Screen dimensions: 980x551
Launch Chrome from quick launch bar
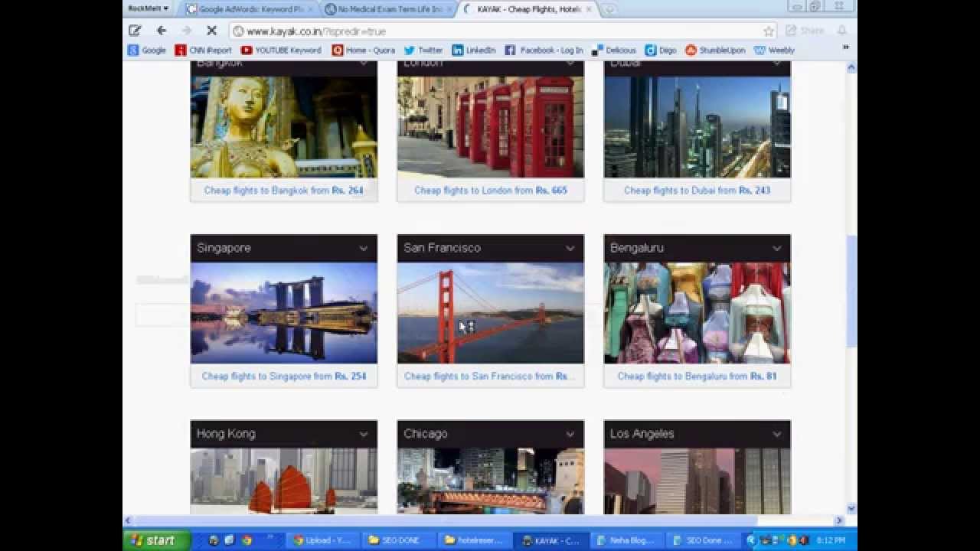click(247, 540)
